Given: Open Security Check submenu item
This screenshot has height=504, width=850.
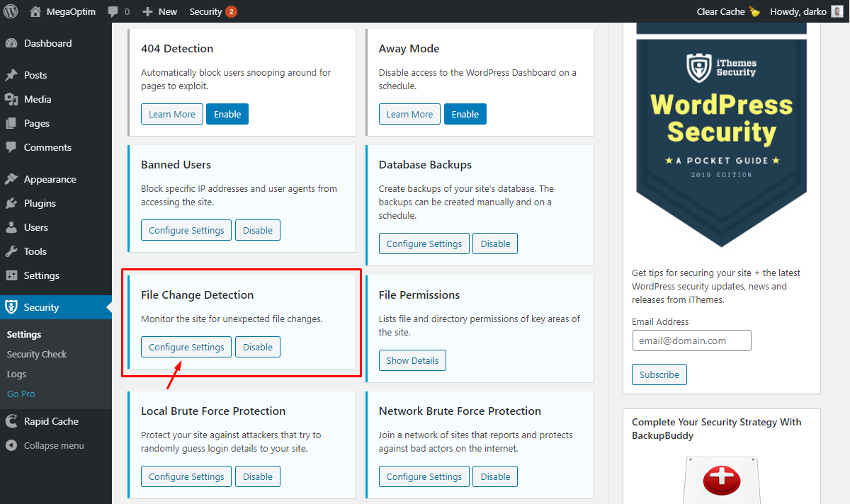Looking at the screenshot, I should click(x=37, y=354).
